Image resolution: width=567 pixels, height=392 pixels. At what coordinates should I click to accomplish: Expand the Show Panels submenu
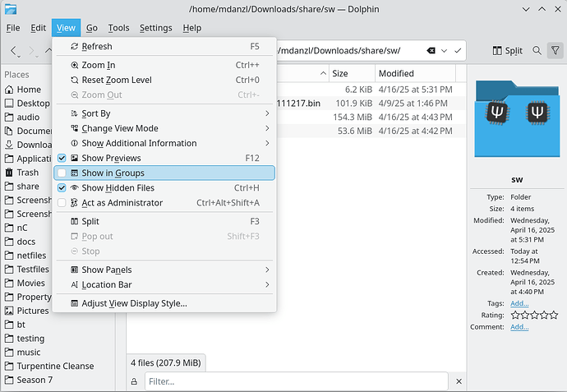point(164,270)
